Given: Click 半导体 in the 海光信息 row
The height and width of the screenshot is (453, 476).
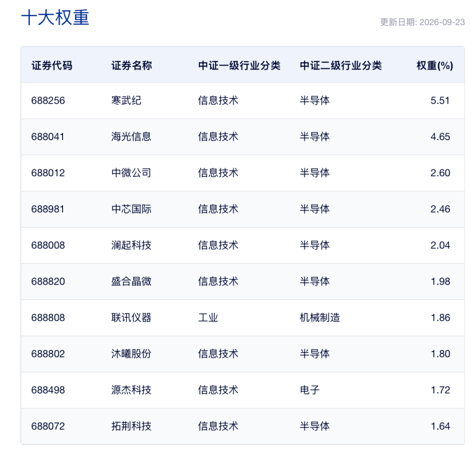Looking at the screenshot, I should [x=315, y=137].
